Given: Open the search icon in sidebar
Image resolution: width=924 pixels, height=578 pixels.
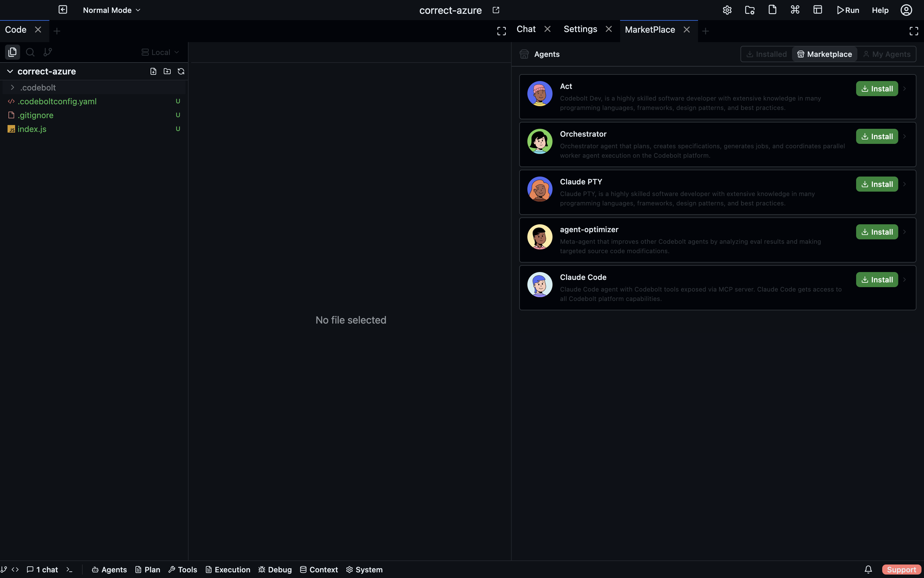Looking at the screenshot, I should (30, 52).
